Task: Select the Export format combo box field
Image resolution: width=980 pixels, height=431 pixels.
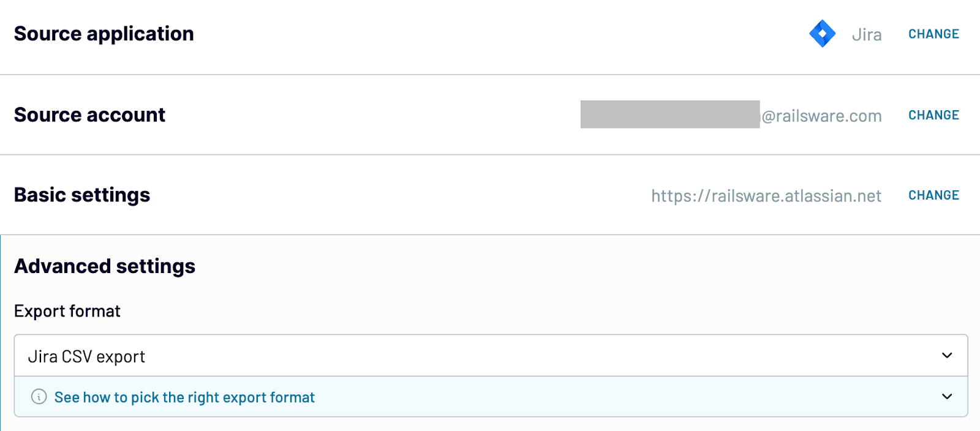Action: coord(491,356)
